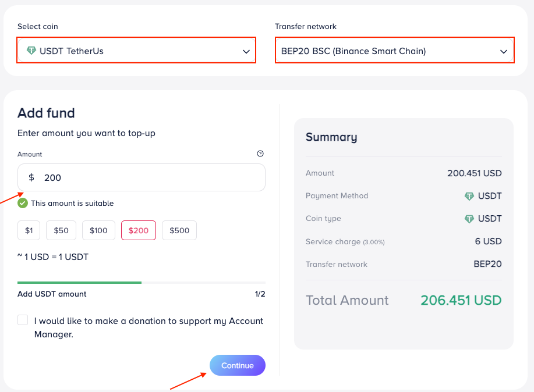Viewport: 534px width, 392px height.
Task: Choose the $200 preset amount
Action: click(x=139, y=230)
